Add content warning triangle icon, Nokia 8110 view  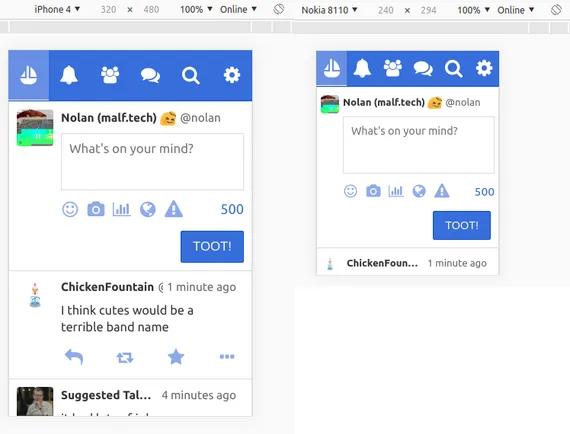442,191
